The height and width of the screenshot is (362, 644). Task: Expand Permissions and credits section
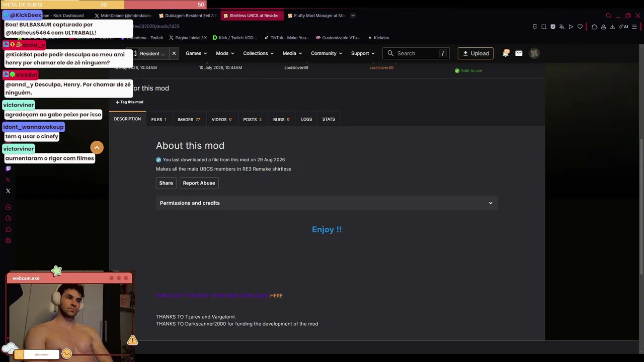pyautogui.click(x=327, y=203)
